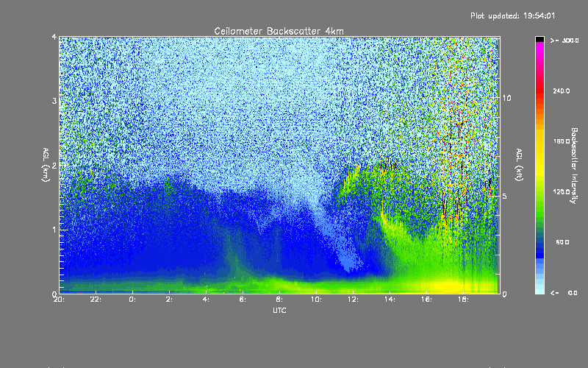
Task: Click the '60.0' colorbar label
Action: point(562,242)
